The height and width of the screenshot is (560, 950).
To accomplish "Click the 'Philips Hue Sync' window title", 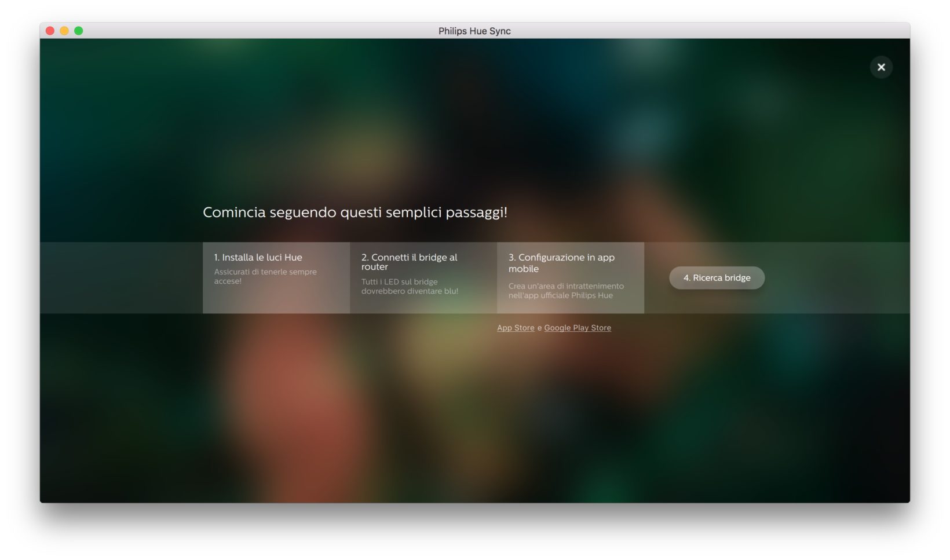I will (x=474, y=31).
